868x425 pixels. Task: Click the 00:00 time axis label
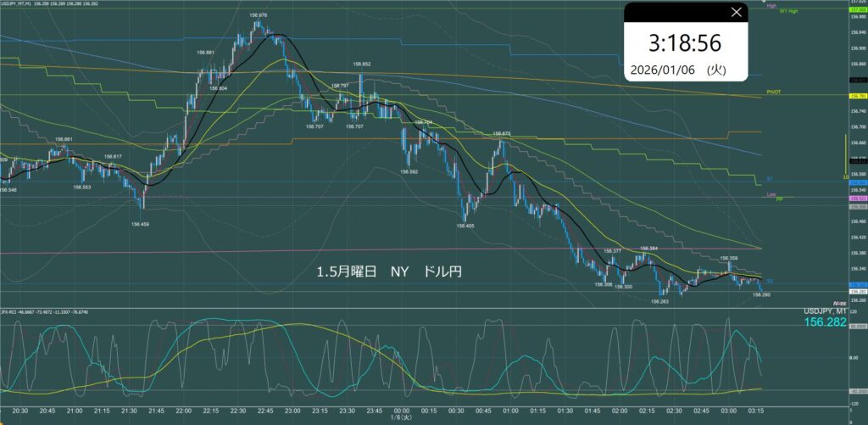[x=401, y=411]
